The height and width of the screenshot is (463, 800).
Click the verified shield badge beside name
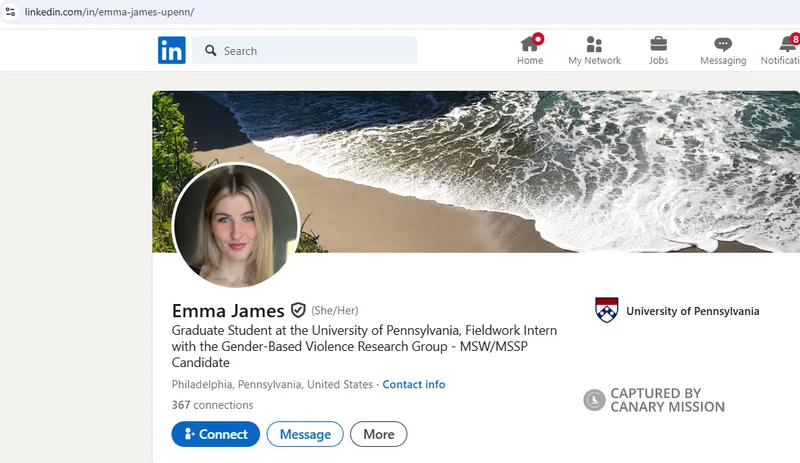coord(298,311)
